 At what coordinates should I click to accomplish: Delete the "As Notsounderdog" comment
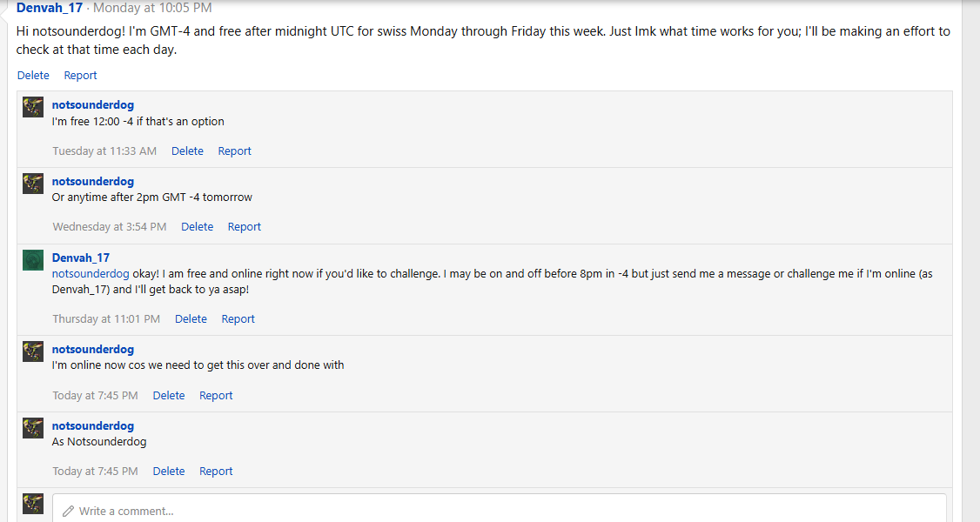tap(169, 472)
